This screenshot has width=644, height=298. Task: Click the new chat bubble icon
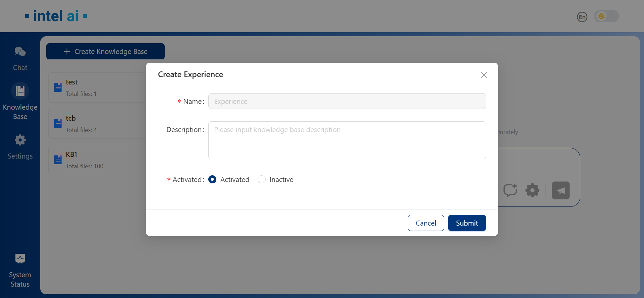click(x=510, y=190)
